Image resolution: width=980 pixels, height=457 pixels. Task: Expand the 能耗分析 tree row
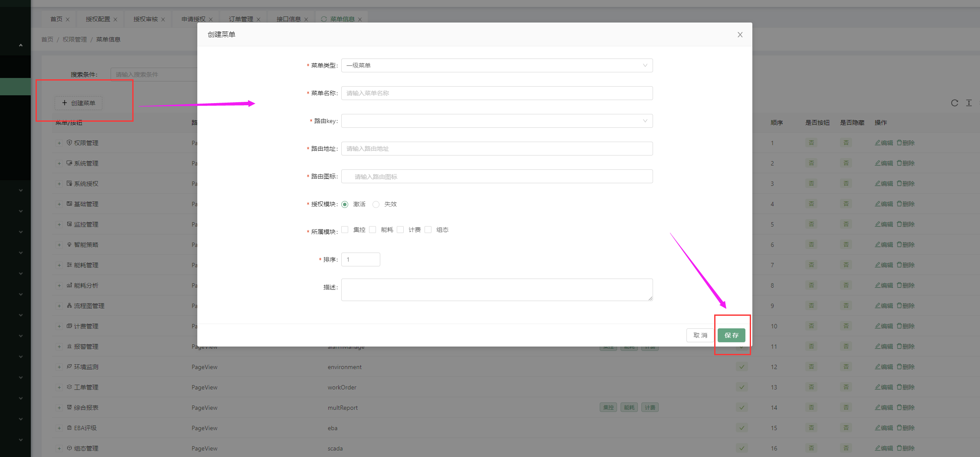[x=59, y=285]
